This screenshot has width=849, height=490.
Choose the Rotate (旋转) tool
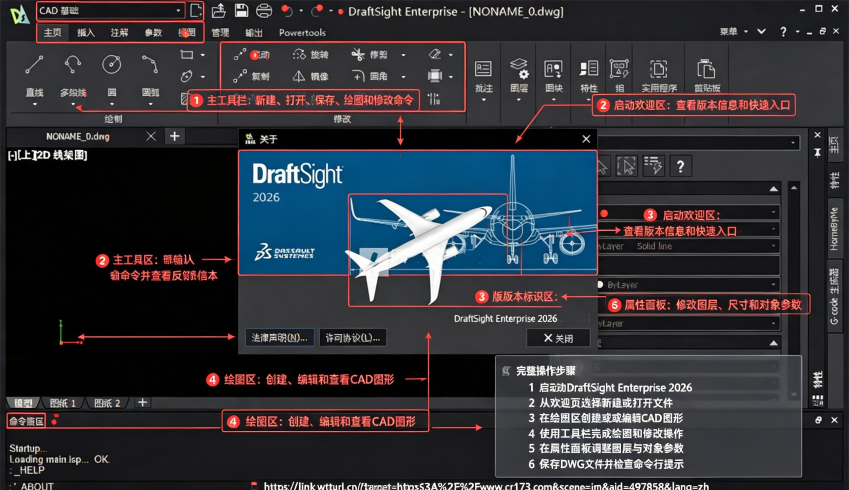click(x=311, y=55)
